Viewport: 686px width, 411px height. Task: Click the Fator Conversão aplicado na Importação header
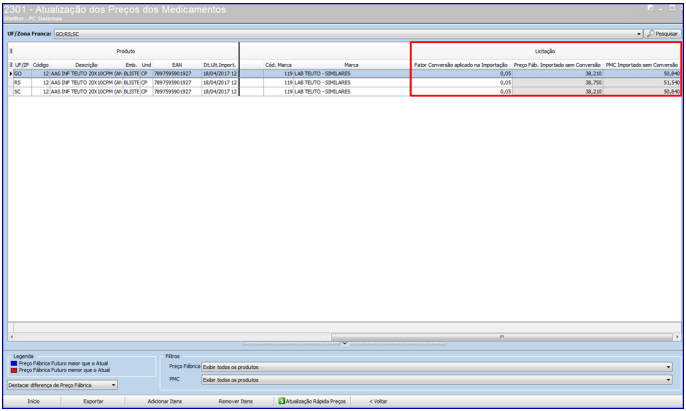coord(461,65)
